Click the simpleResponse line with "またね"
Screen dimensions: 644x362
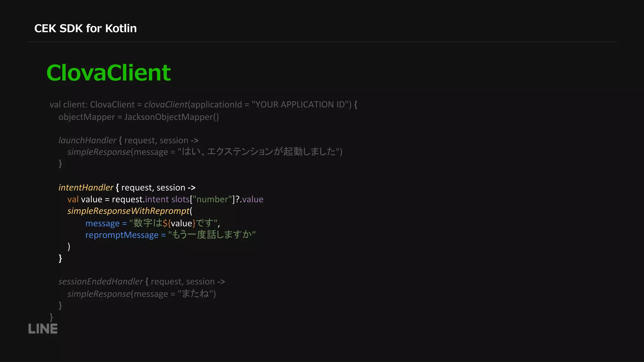142,293
